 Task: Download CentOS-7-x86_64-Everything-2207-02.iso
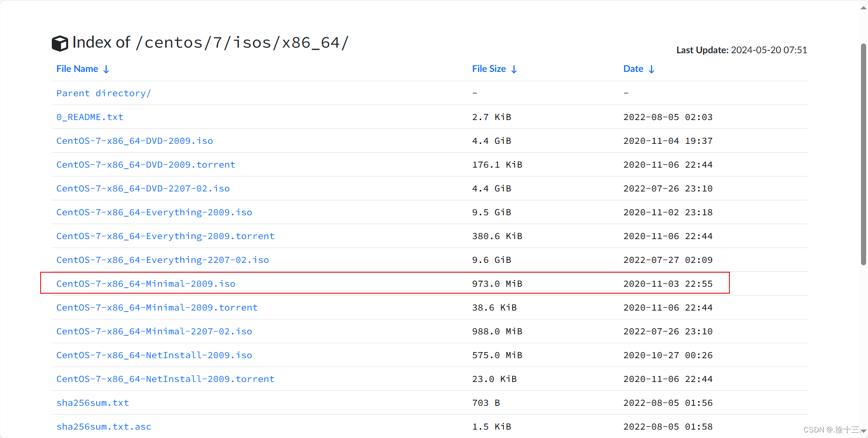coord(163,260)
